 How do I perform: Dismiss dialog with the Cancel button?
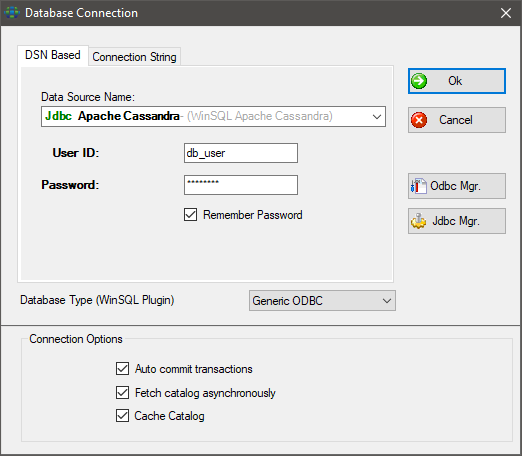(x=457, y=120)
